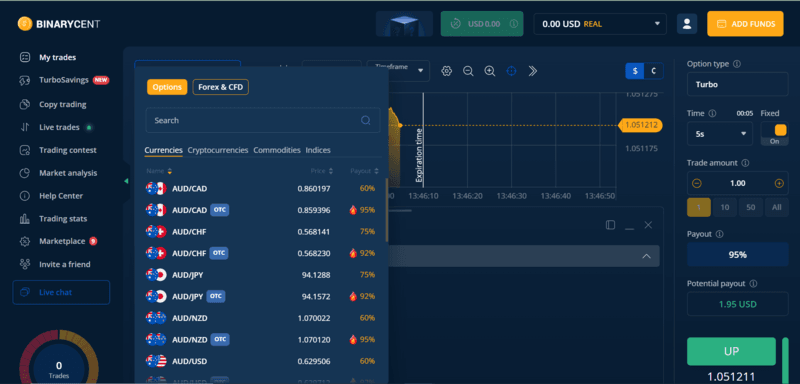This screenshot has width=800, height=384.
Task: Click the graduation cap banner thumbnail
Action: click(405, 24)
